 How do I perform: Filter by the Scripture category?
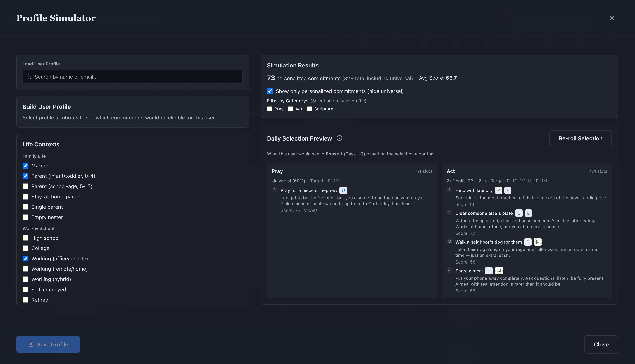[309, 109]
